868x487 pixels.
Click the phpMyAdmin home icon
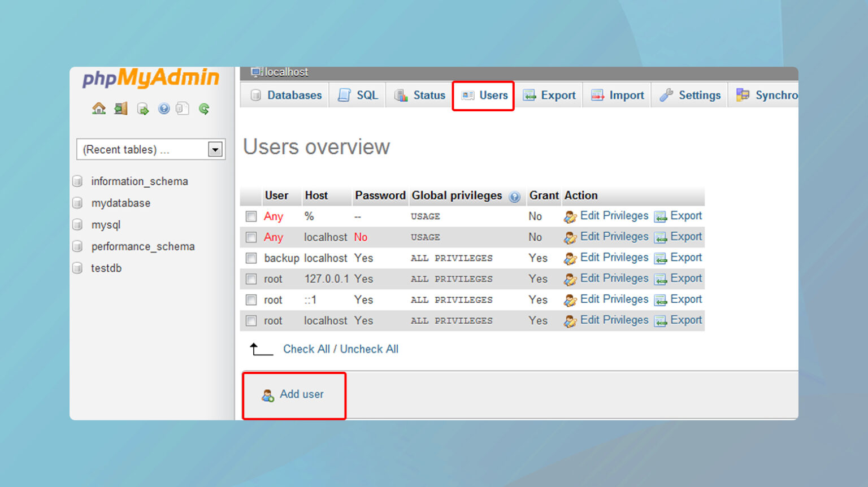(98, 108)
